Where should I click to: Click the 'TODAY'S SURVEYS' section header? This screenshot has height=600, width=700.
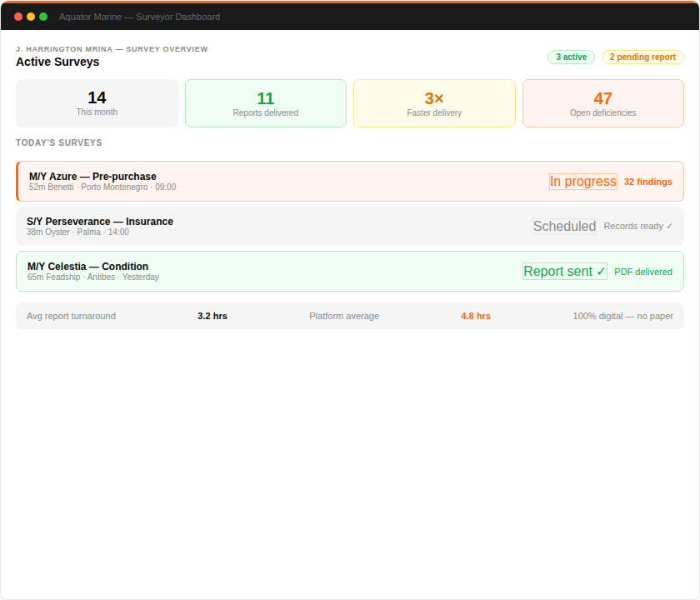point(59,142)
